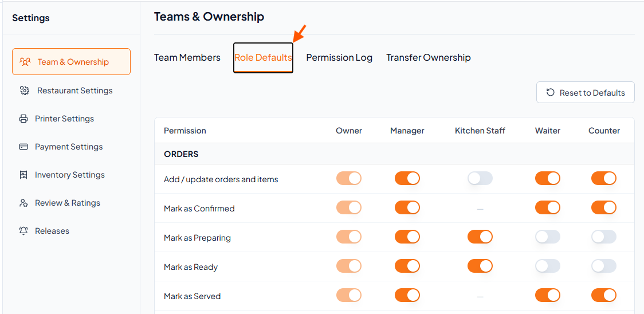Toggle Counter for Mark as Confirmed

(x=604, y=207)
